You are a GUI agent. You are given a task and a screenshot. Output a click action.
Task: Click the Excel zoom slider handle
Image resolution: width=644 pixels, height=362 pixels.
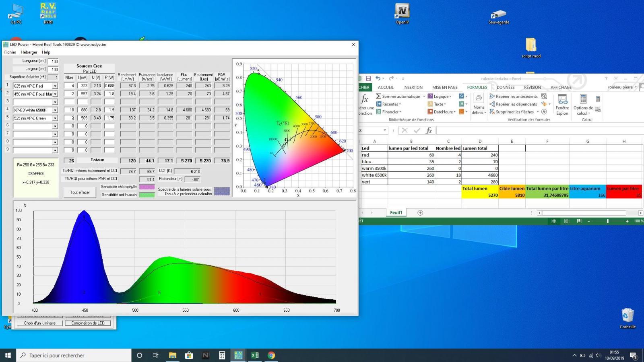608,221
